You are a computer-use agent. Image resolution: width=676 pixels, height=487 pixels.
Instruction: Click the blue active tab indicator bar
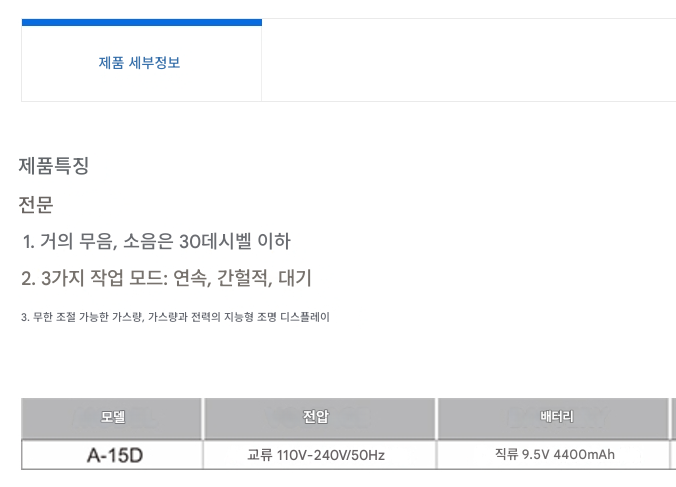click(x=141, y=22)
